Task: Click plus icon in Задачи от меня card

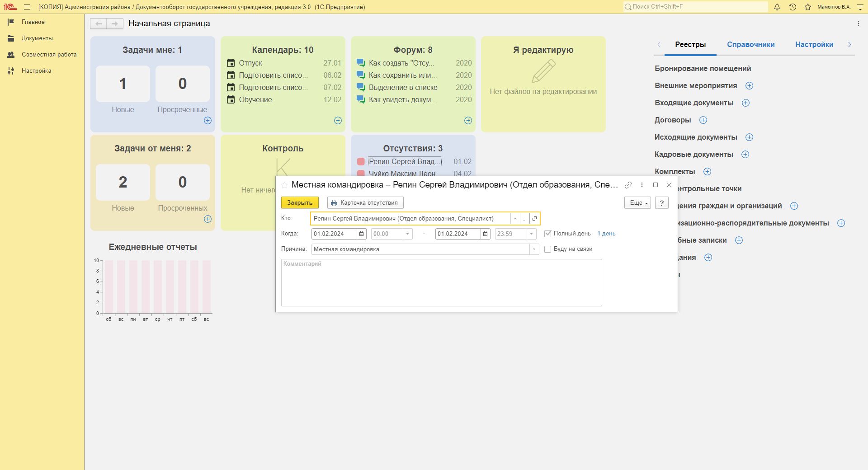Action: (x=208, y=219)
